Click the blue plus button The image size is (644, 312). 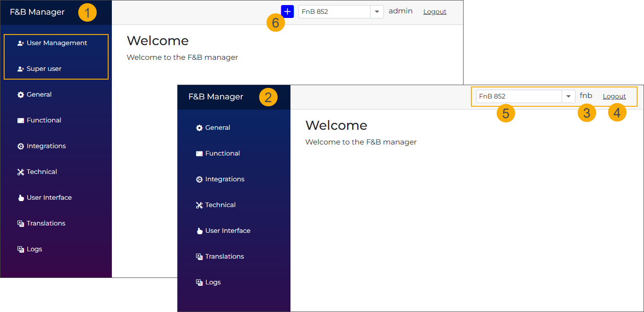pyautogui.click(x=287, y=11)
